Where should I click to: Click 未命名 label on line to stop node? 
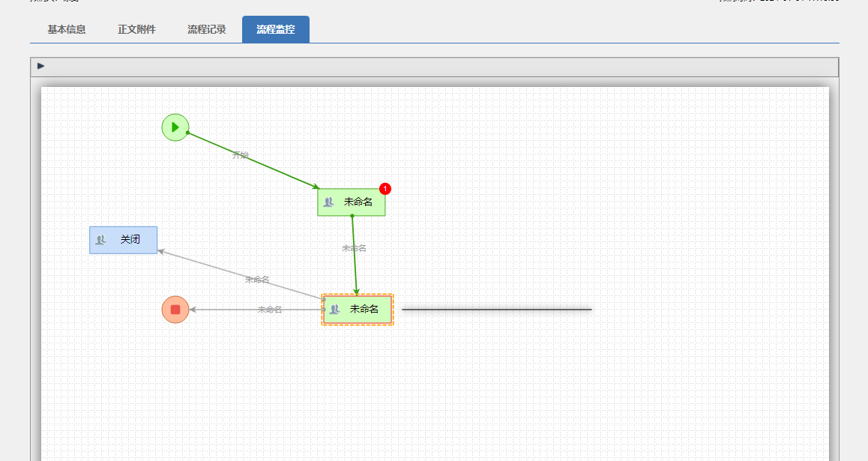tap(270, 310)
